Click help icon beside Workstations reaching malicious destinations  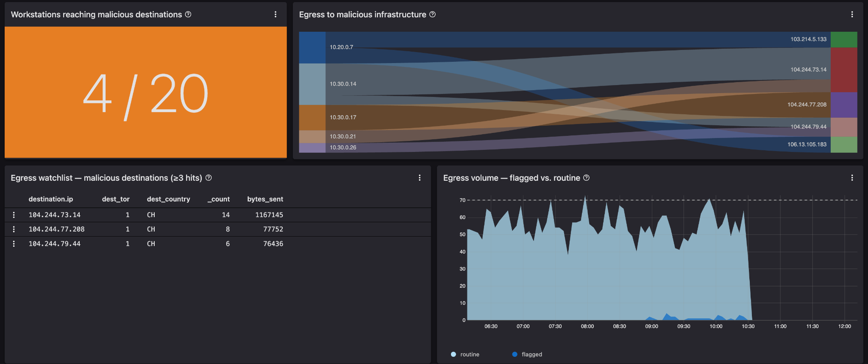click(188, 14)
